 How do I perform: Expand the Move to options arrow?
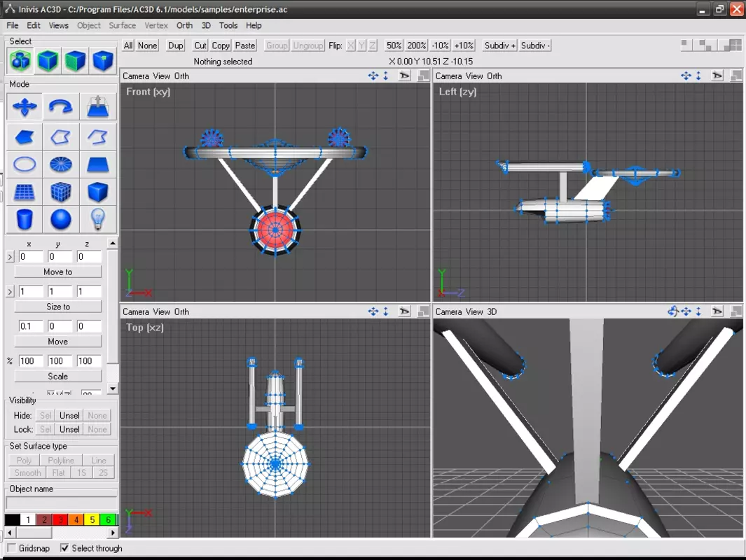point(10,257)
